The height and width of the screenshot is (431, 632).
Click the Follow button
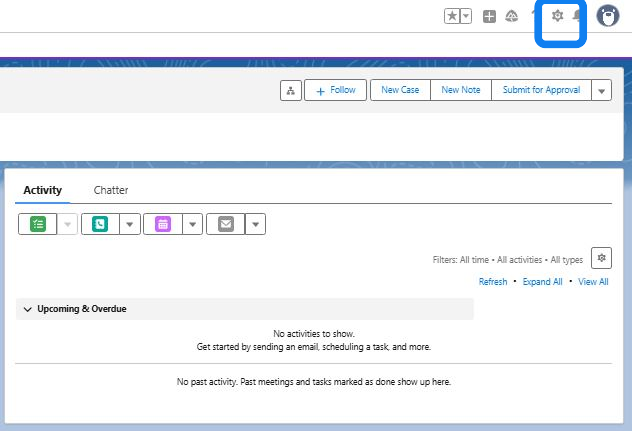coord(336,90)
